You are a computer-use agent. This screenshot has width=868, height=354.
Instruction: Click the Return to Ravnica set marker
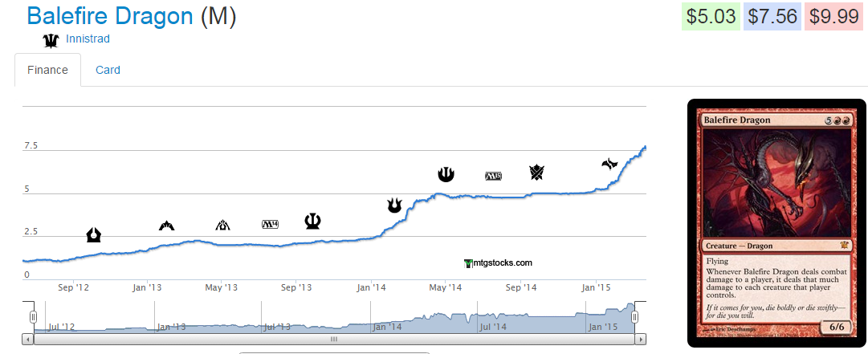[x=94, y=234]
